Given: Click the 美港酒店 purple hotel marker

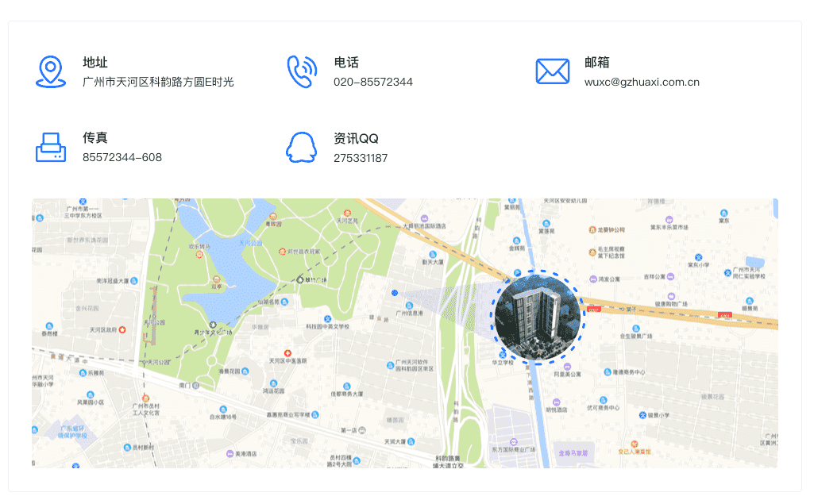Looking at the screenshot, I should [x=230, y=454].
